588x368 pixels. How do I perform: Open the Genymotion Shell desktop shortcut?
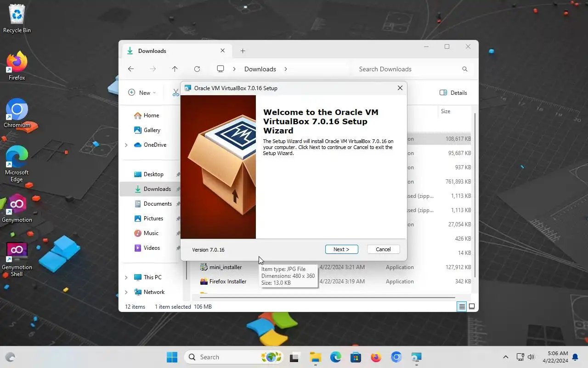tap(17, 260)
